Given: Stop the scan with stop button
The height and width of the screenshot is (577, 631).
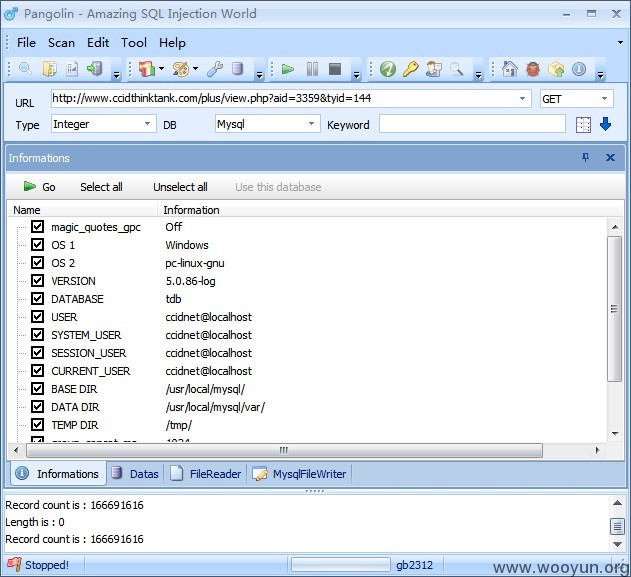Looking at the screenshot, I should point(335,69).
